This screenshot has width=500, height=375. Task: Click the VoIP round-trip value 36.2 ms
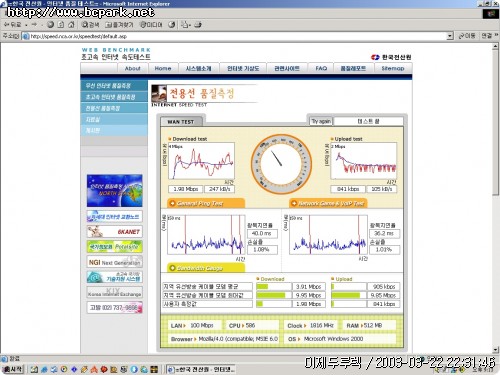(384, 234)
